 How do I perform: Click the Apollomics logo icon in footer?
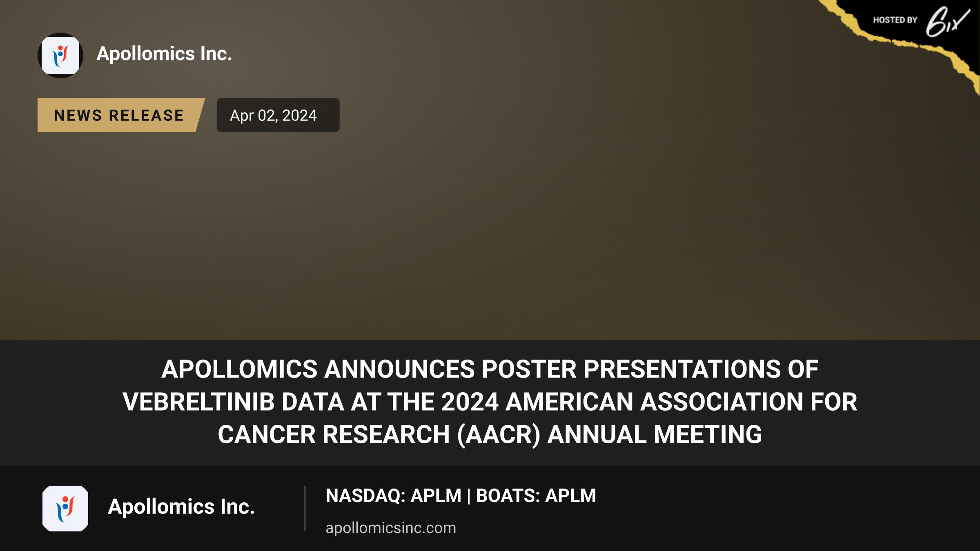tap(65, 509)
